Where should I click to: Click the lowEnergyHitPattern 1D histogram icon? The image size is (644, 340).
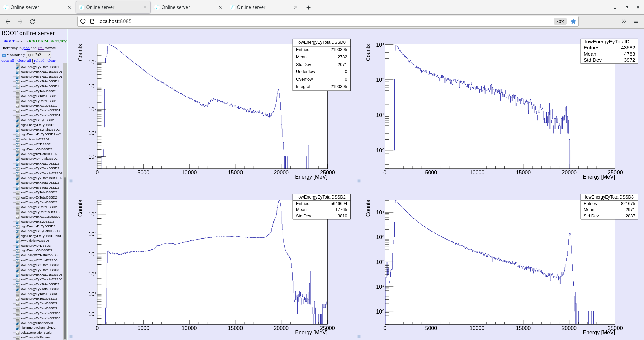17,337
